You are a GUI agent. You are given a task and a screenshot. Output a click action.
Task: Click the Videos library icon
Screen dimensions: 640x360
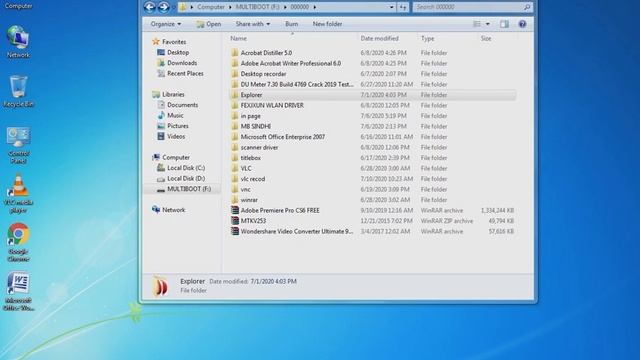(161, 136)
